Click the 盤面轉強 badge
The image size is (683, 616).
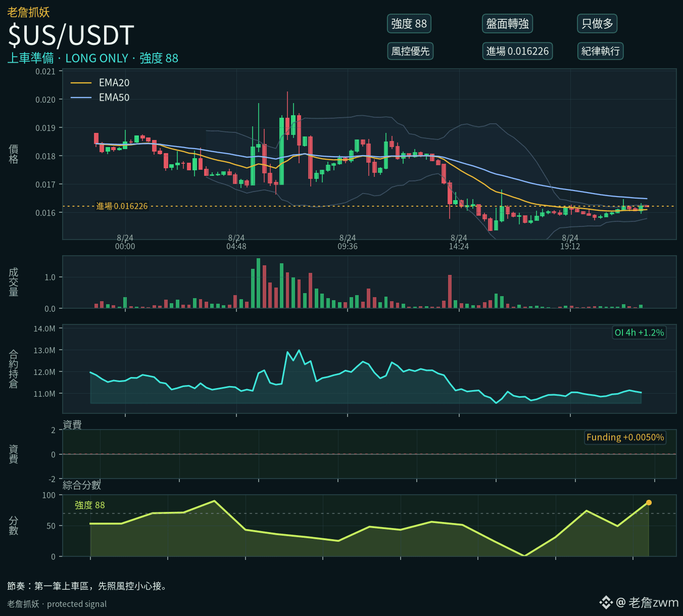point(507,24)
